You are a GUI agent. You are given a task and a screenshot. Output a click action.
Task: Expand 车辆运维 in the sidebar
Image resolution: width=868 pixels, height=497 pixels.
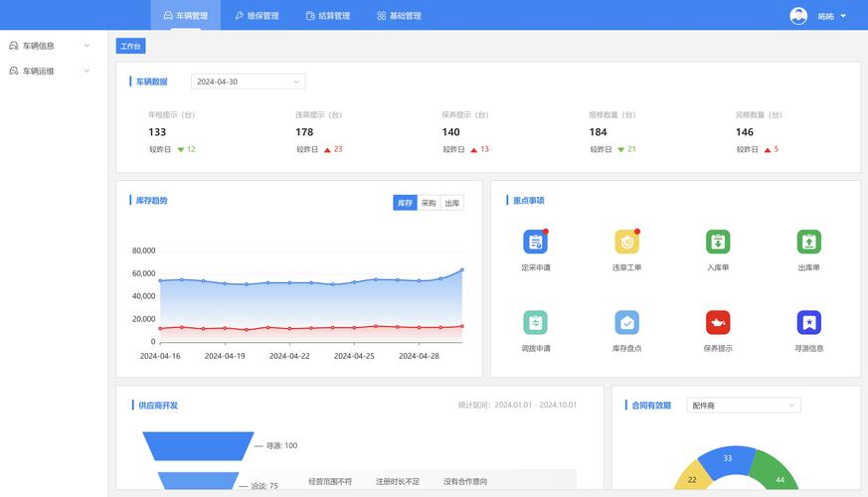[50, 71]
